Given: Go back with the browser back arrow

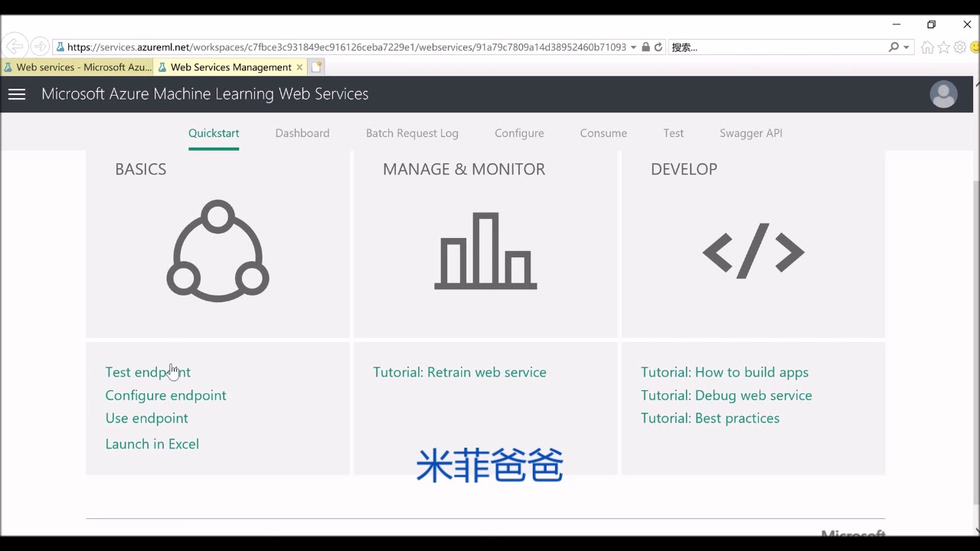Looking at the screenshot, I should pos(15,47).
